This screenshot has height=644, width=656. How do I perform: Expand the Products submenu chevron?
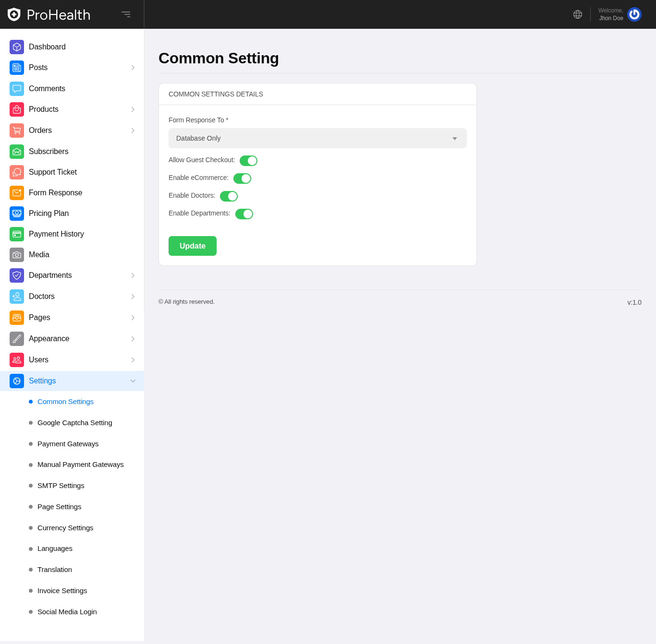(133, 109)
